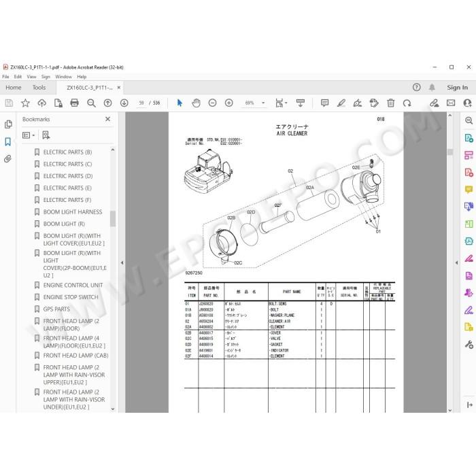This screenshot has width=476, height=476.
Task: Open the Window menu
Action: tap(63, 77)
